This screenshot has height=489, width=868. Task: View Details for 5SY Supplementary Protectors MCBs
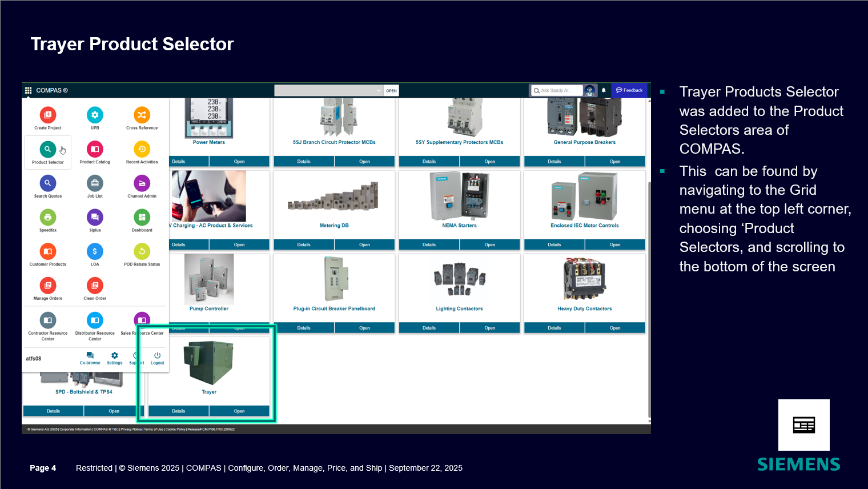coord(429,162)
